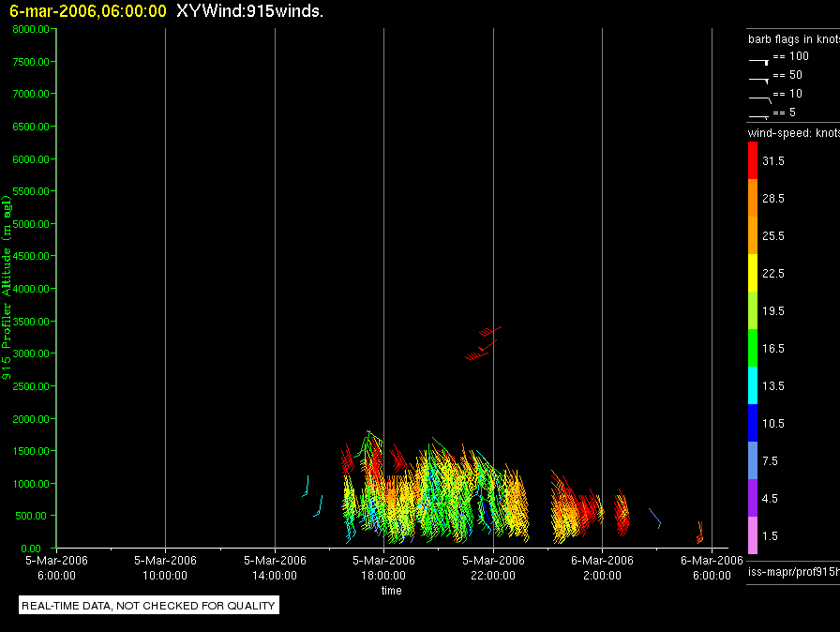Image resolution: width=840 pixels, height=632 pixels.
Task: Click the 7000.00 altitude tick label
Action: (x=31, y=94)
